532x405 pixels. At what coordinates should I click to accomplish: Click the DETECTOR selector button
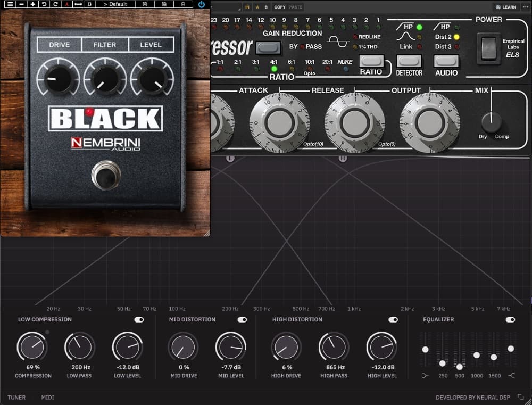point(409,61)
